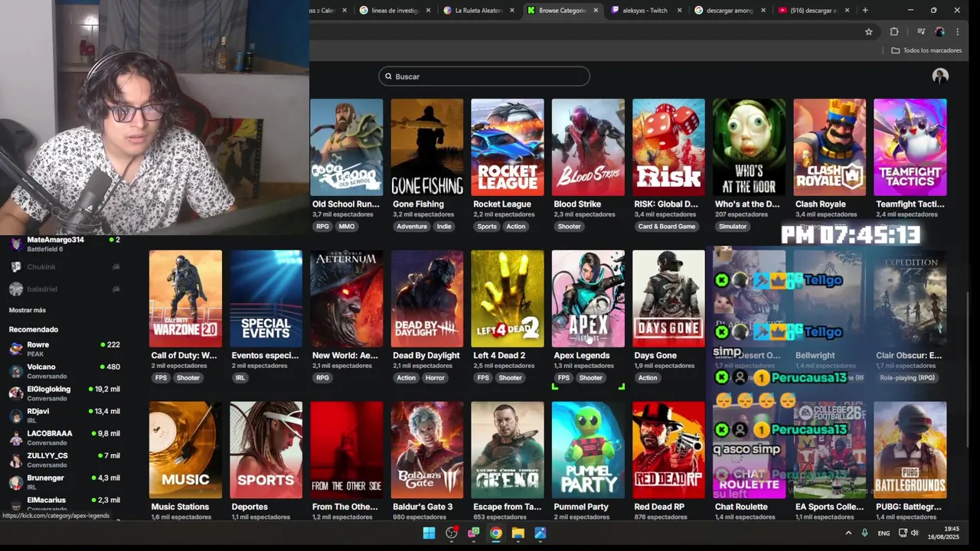This screenshot has width=980, height=551.
Task: Click the microphone icon in system tray
Action: pyautogui.click(x=864, y=533)
